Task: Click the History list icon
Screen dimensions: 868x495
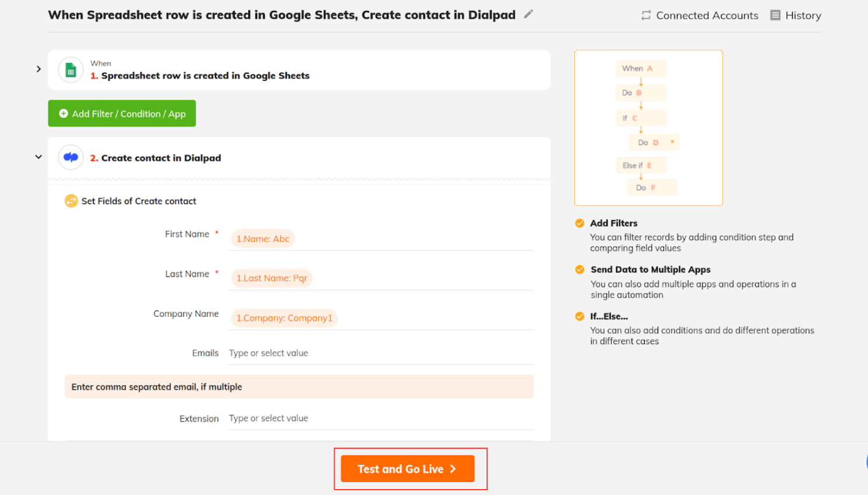Action: 775,15
